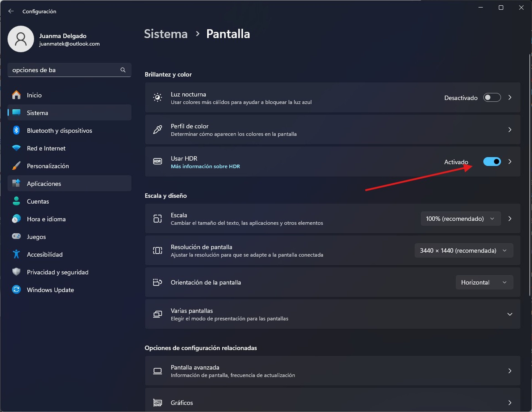Go back with the arrow icon
The height and width of the screenshot is (412, 532).
tap(11, 11)
